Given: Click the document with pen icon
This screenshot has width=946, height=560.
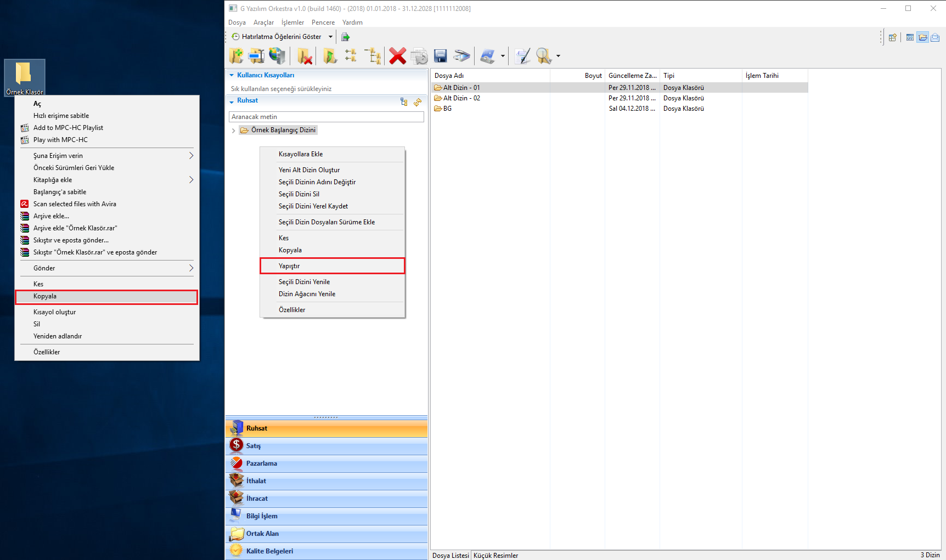Looking at the screenshot, I should click(x=522, y=56).
